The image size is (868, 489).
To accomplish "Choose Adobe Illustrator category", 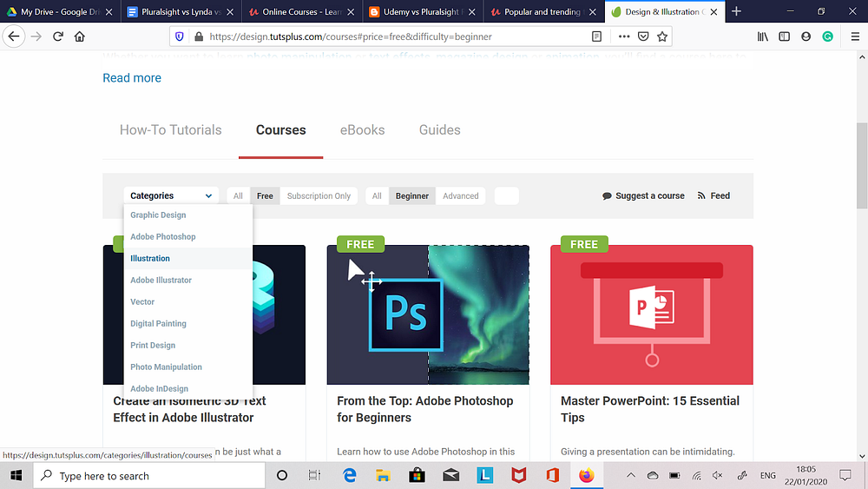I will point(188,281).
